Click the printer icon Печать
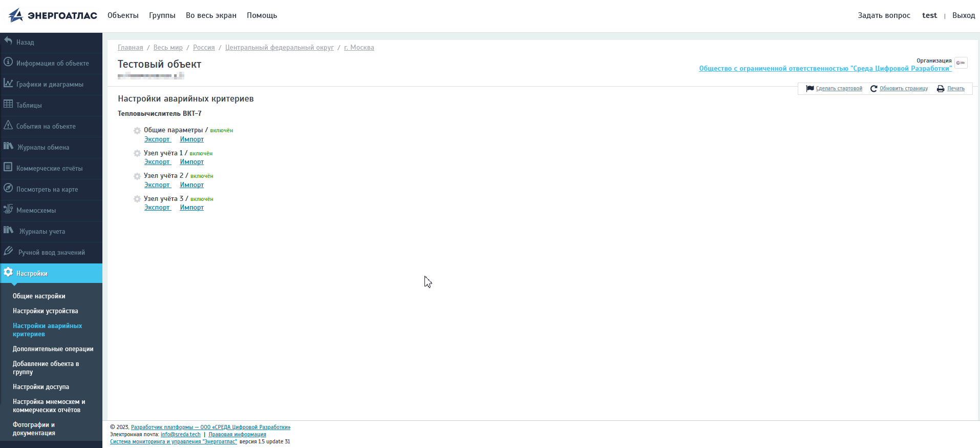This screenshot has height=448, width=980. click(x=941, y=89)
